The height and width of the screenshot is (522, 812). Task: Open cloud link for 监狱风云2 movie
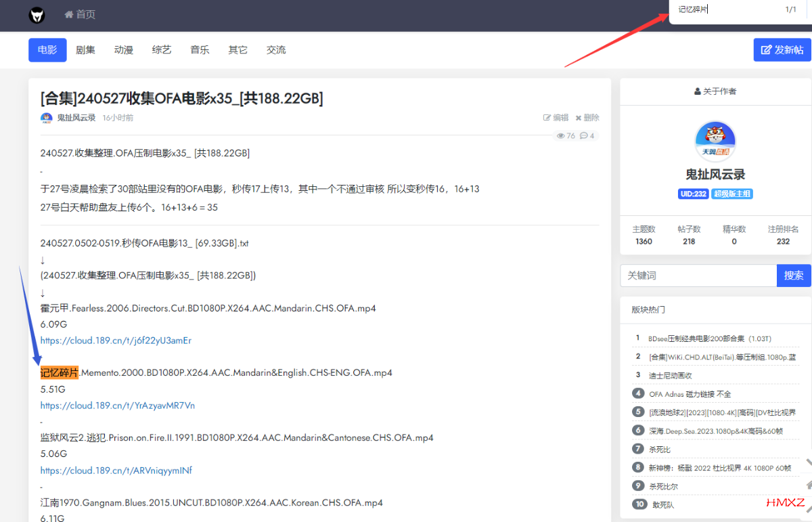coord(116,471)
